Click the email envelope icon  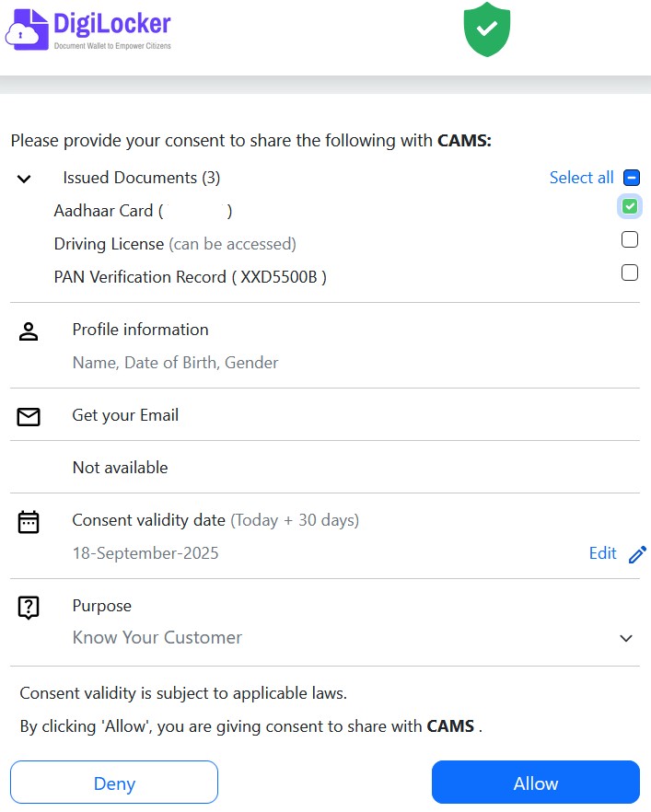29,417
